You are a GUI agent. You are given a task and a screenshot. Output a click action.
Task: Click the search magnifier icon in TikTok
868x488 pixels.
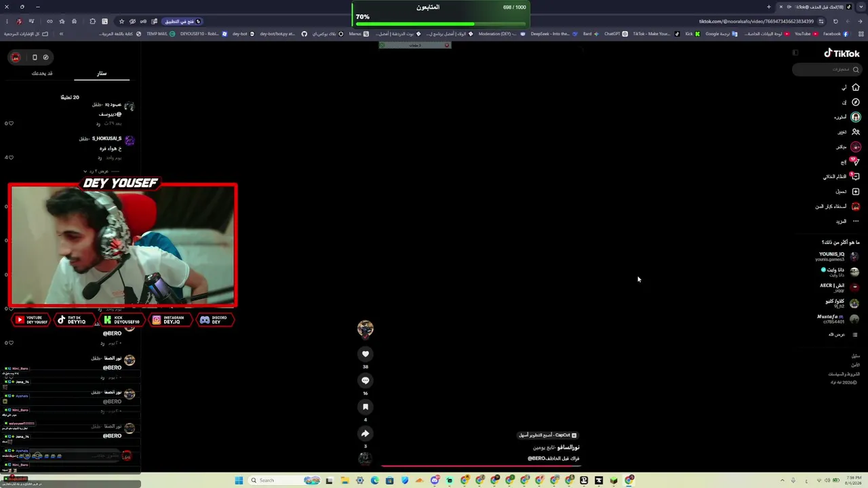coord(856,69)
